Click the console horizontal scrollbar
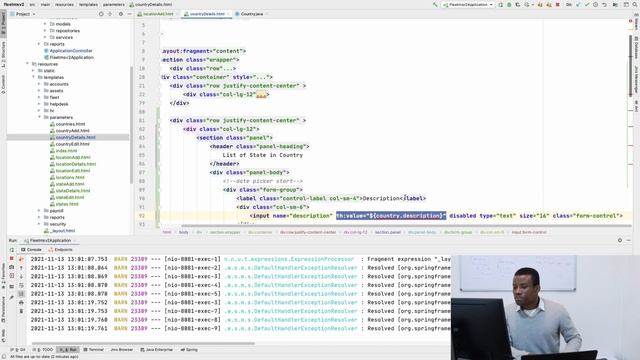 [143, 344]
